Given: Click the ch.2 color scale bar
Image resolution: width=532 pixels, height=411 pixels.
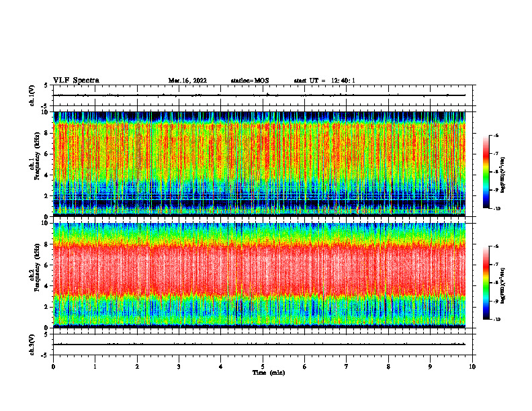Looking at the screenshot, I should point(486,283).
